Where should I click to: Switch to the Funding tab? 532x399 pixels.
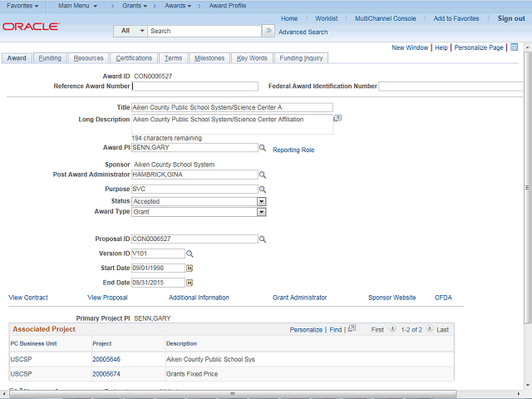[x=50, y=58]
